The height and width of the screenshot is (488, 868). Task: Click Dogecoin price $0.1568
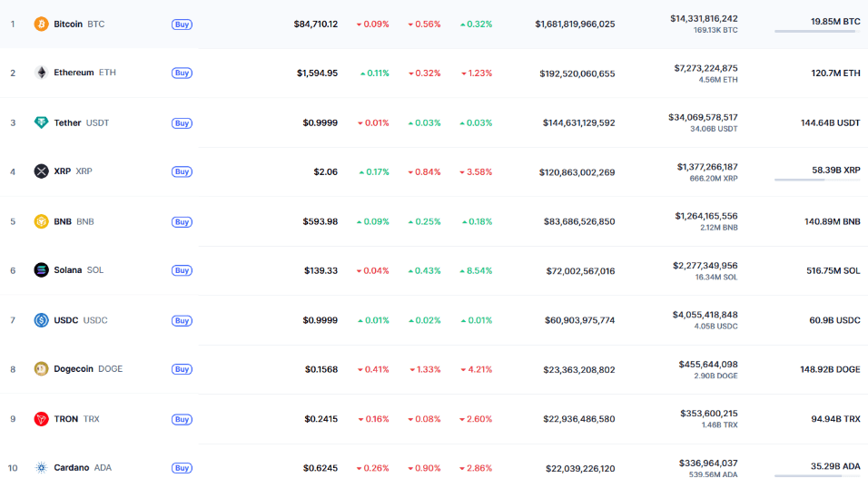click(x=321, y=369)
